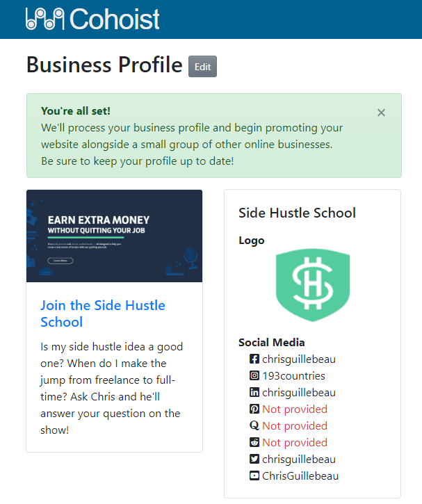Click the Side Hustle School heading

pyautogui.click(x=298, y=213)
